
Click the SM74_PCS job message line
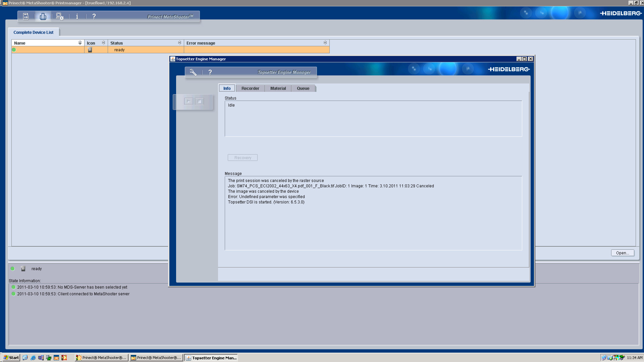coord(331,186)
